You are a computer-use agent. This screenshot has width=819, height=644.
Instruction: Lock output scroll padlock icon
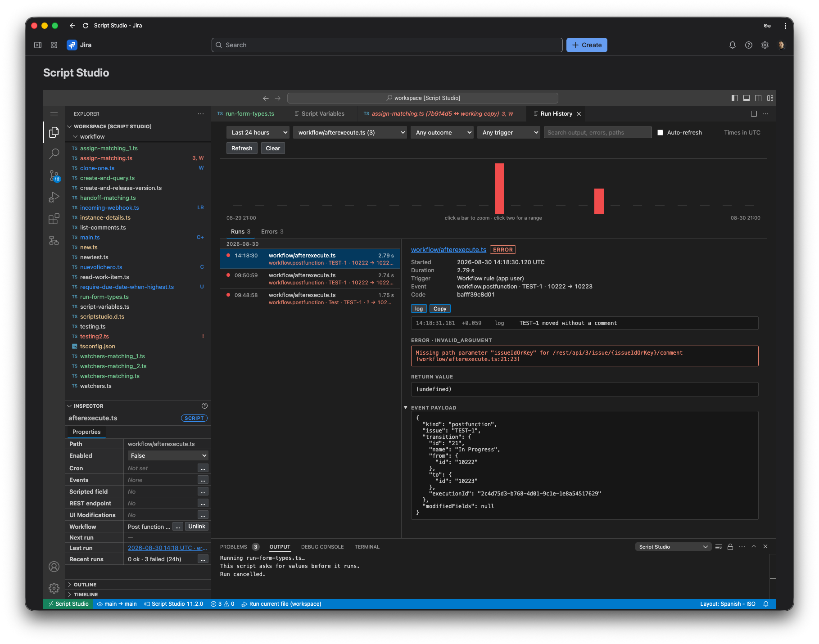pos(730,547)
